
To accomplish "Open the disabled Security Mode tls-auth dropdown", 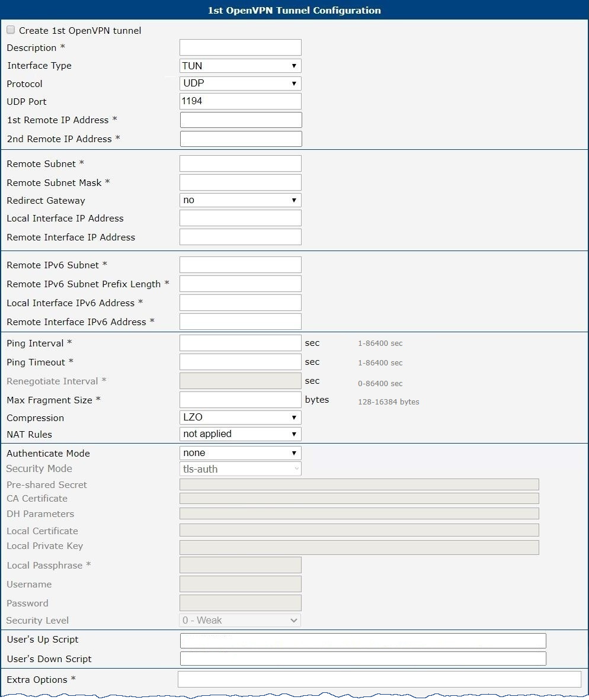I will tap(240, 469).
